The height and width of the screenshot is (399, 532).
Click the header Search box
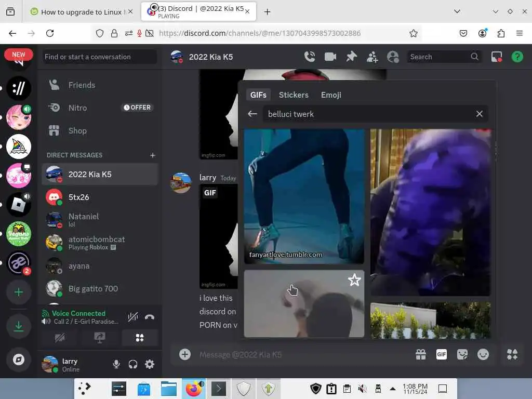[x=445, y=57]
